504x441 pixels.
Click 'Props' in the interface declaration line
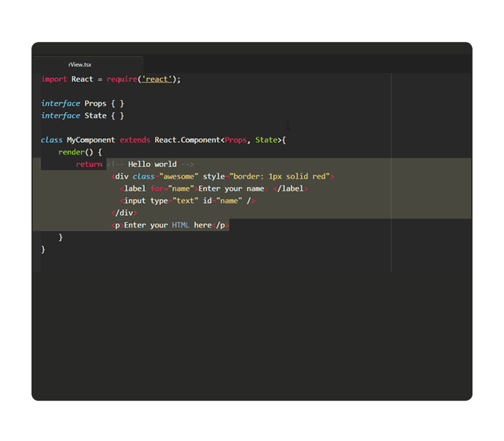[96, 103]
